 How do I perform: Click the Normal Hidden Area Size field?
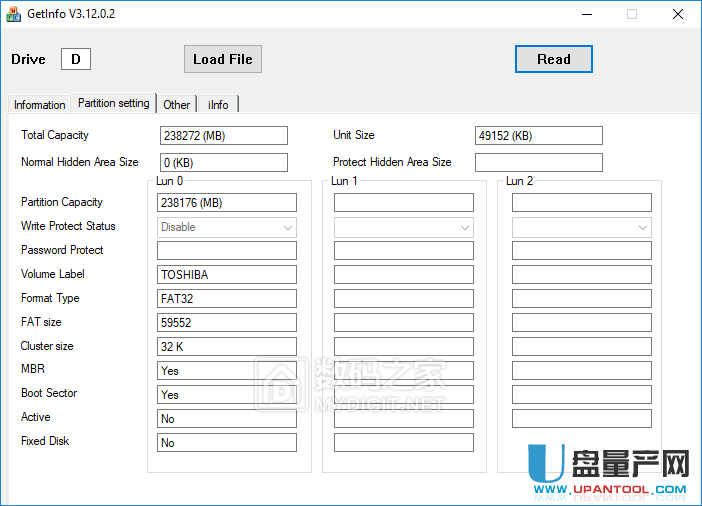click(223, 162)
